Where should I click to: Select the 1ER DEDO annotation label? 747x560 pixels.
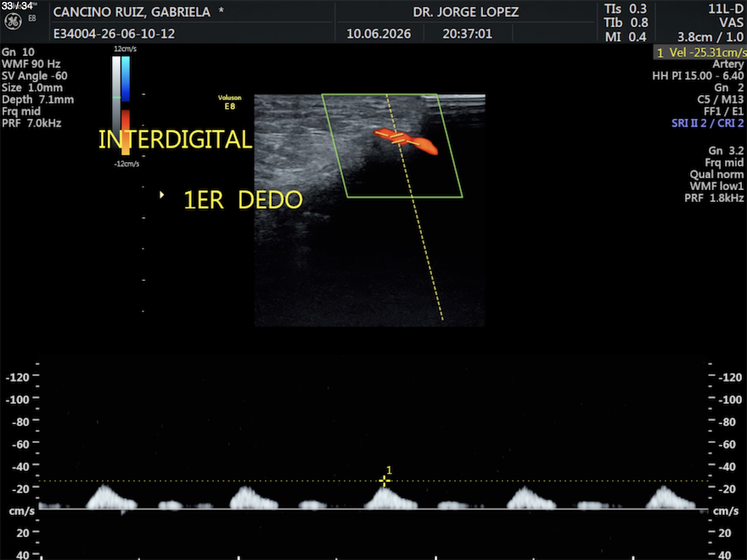[x=243, y=200]
